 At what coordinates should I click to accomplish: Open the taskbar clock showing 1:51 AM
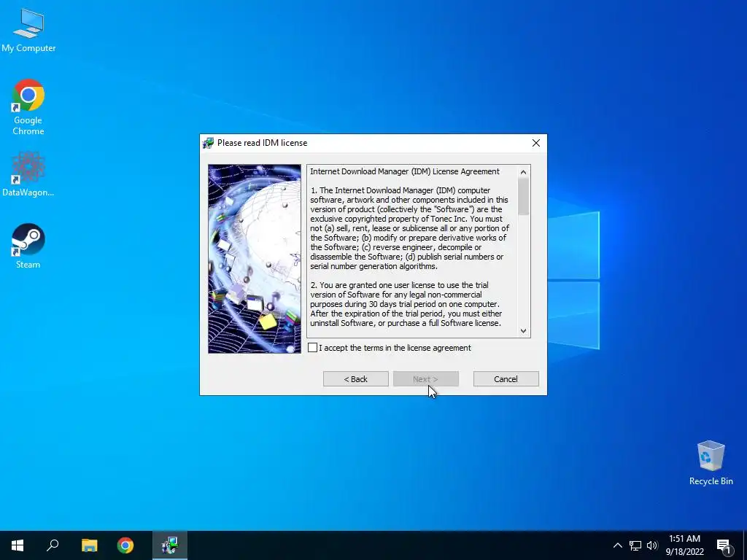click(684, 545)
